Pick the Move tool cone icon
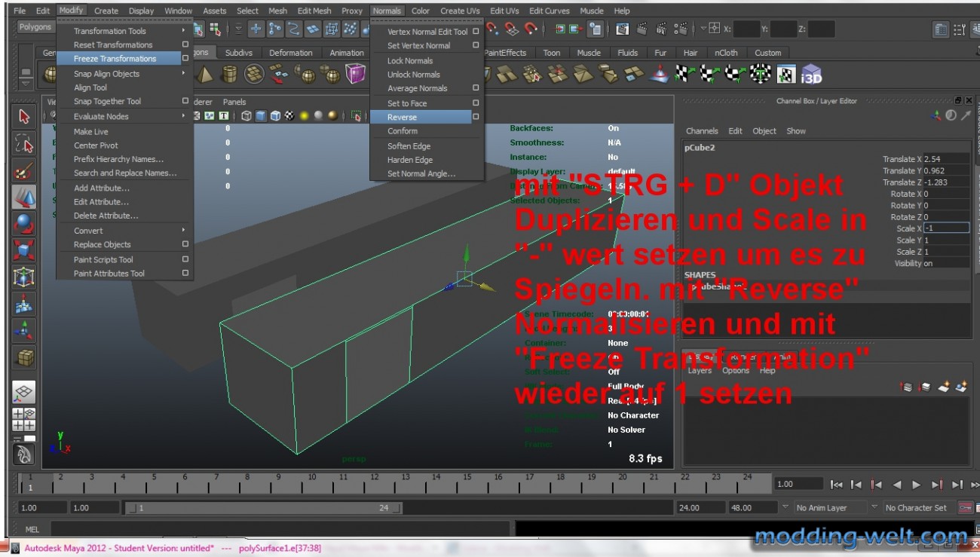This screenshot has width=980, height=557. 24,197
